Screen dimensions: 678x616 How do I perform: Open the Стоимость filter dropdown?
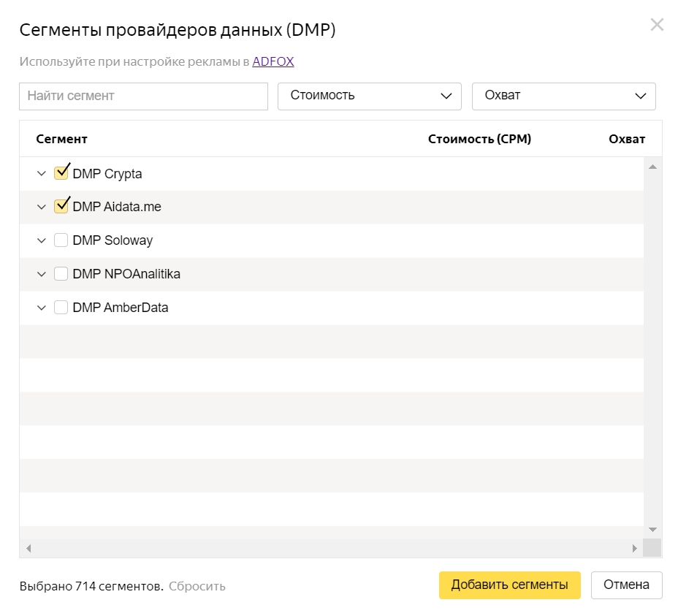[369, 96]
